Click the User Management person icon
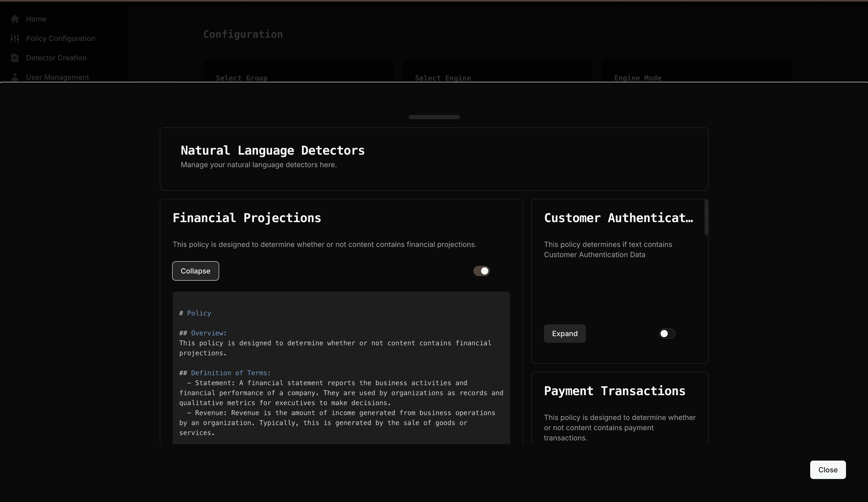This screenshot has height=502, width=868. coord(15,77)
